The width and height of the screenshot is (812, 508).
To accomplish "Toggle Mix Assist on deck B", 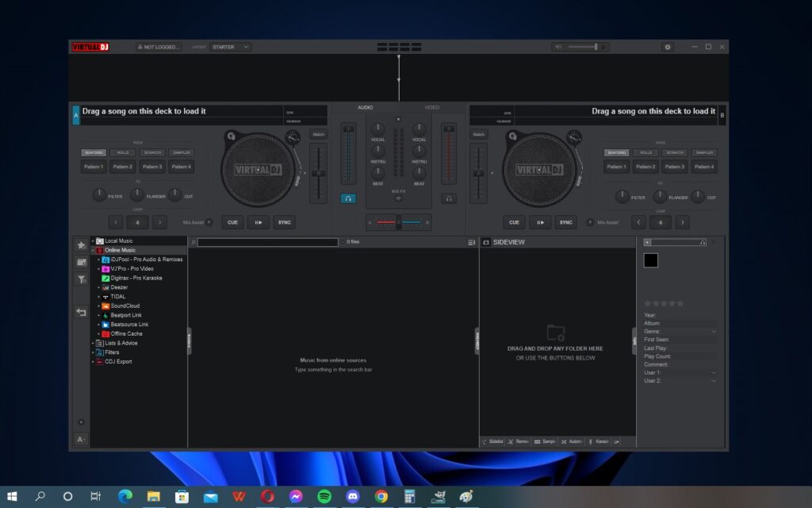I will point(590,222).
